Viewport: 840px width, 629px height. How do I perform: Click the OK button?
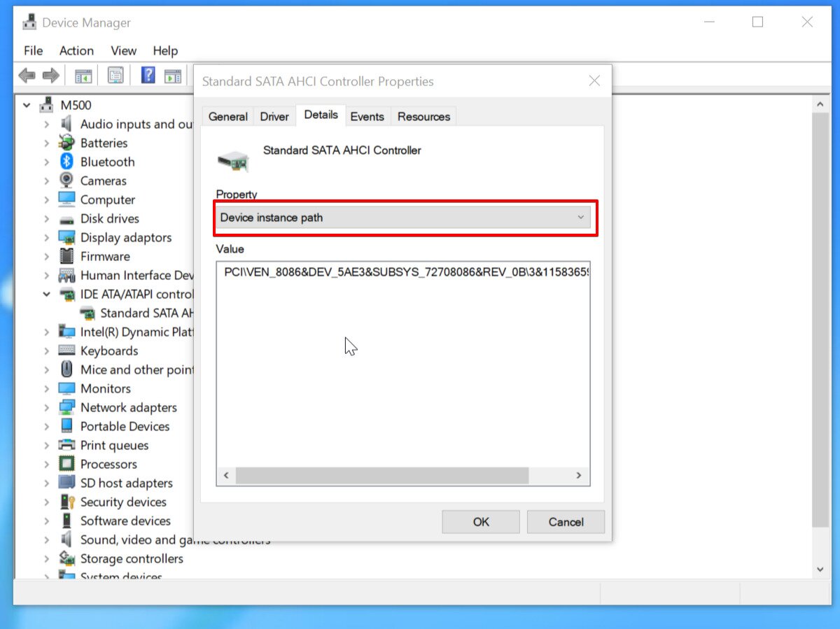[480, 521]
